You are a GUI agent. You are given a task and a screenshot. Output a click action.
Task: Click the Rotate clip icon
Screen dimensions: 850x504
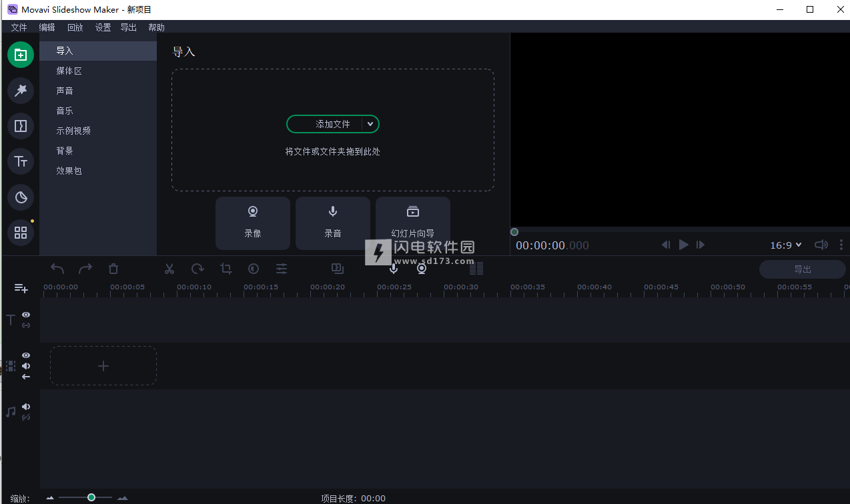coord(197,269)
